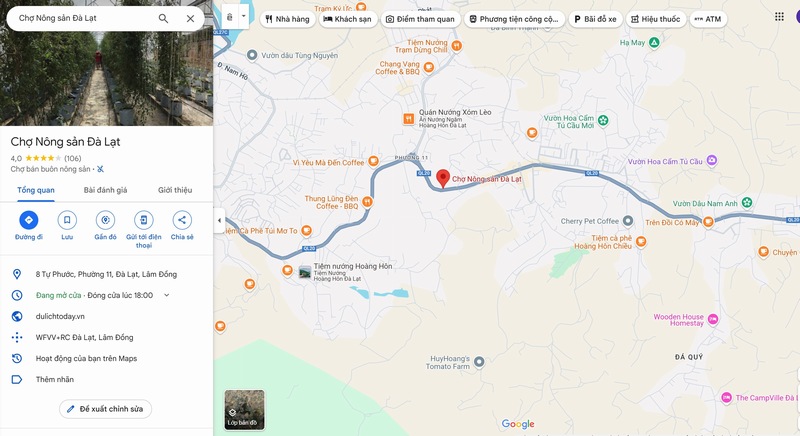Open the dropdown arrow beside the trash icon
This screenshot has height=436, width=800.
[243, 16]
